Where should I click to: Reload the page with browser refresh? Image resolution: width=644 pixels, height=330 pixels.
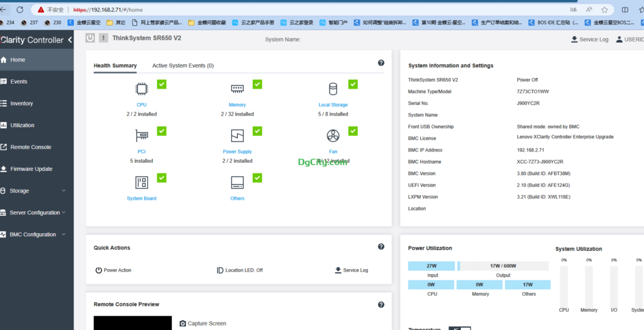(x=19, y=9)
